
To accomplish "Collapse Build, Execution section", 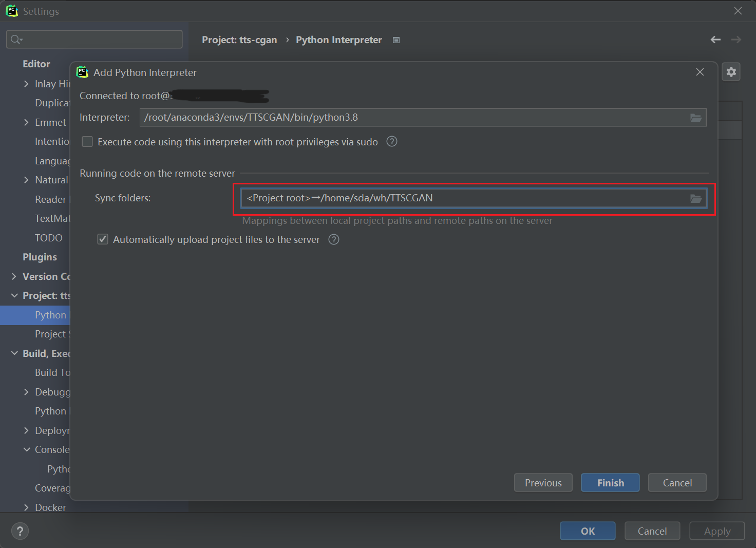I will 14,353.
